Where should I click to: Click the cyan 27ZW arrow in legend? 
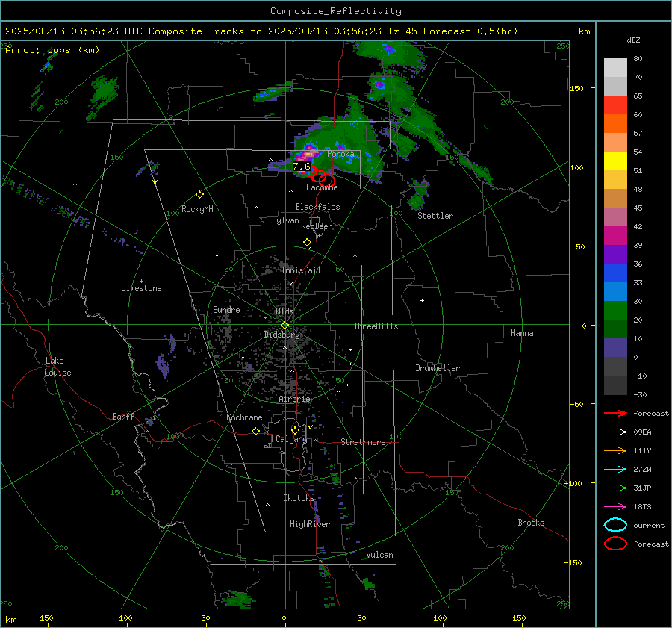[x=615, y=470]
